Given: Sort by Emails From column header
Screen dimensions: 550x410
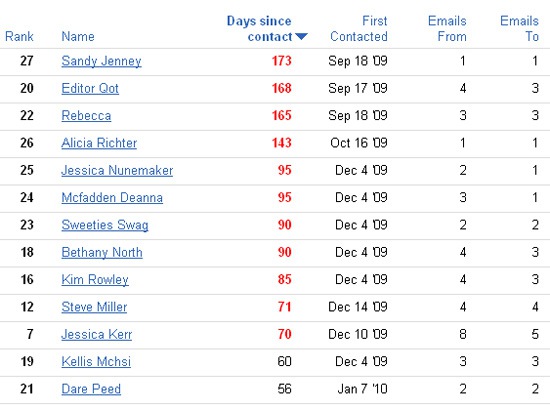Looking at the screenshot, I should click(x=447, y=28).
